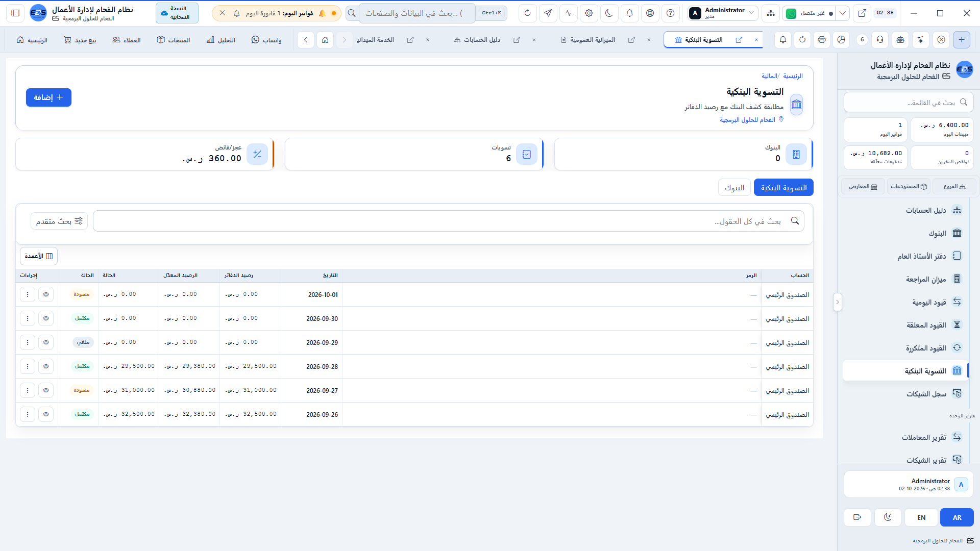Open actions menu for 2026-09-26 row
Image resolution: width=980 pixels, height=551 pixels.
coord(28,414)
